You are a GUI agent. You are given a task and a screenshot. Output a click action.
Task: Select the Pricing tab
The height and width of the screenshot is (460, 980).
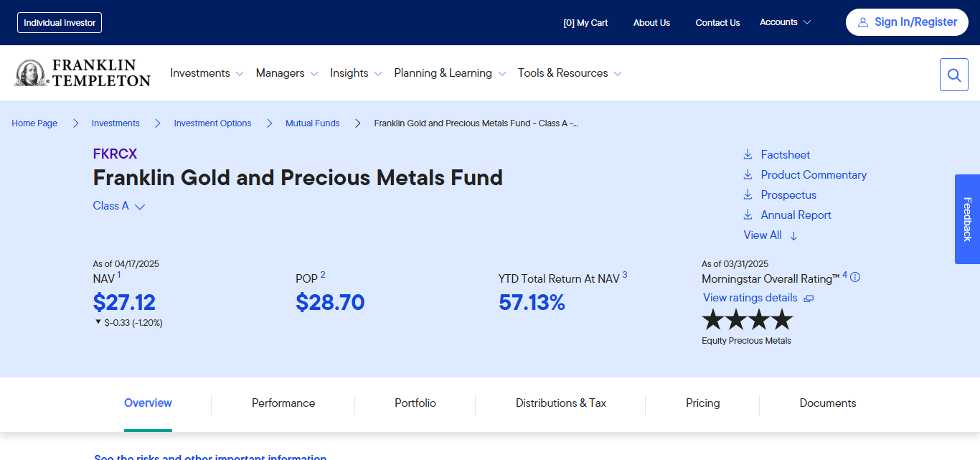pos(703,403)
